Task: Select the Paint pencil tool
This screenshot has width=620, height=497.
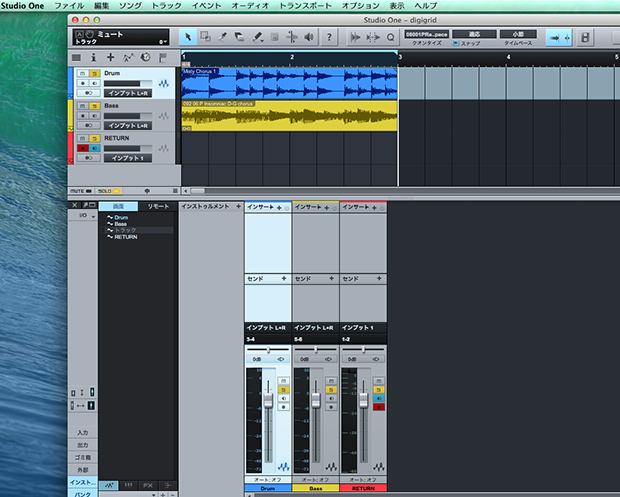Action: click(258, 37)
